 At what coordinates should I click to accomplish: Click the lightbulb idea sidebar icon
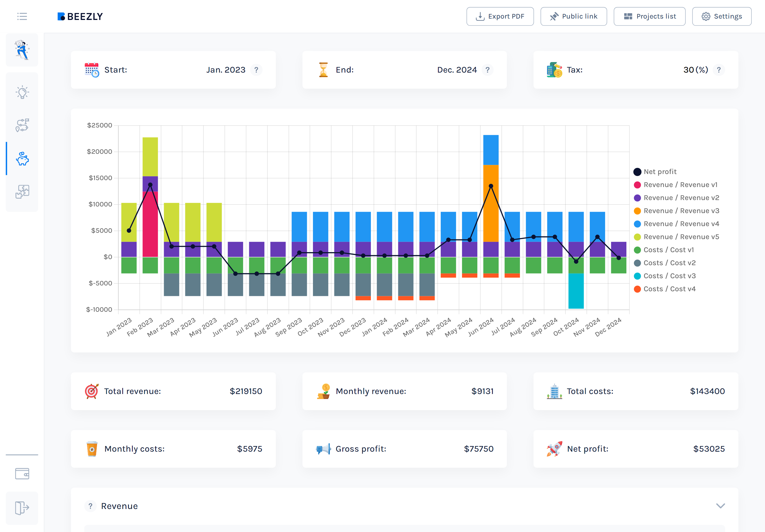click(x=22, y=92)
